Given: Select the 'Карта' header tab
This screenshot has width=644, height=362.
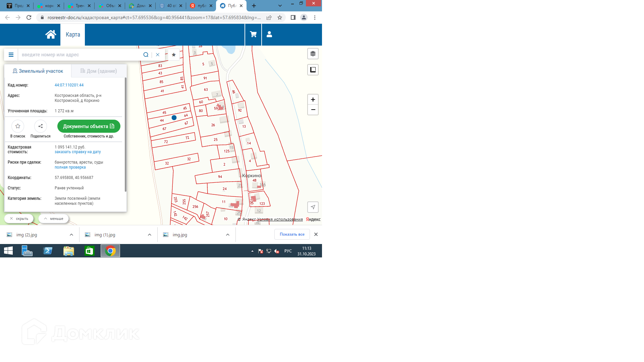Looking at the screenshot, I should coord(73,35).
